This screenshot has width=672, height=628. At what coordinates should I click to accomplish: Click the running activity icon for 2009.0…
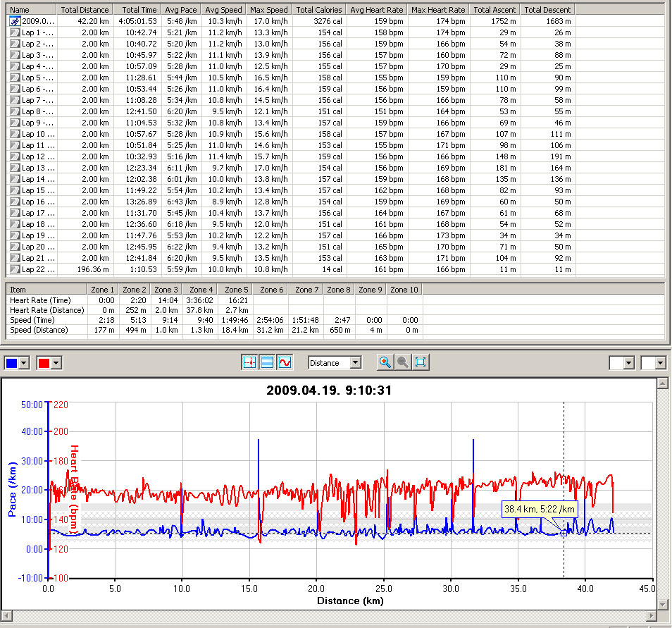click(15, 21)
